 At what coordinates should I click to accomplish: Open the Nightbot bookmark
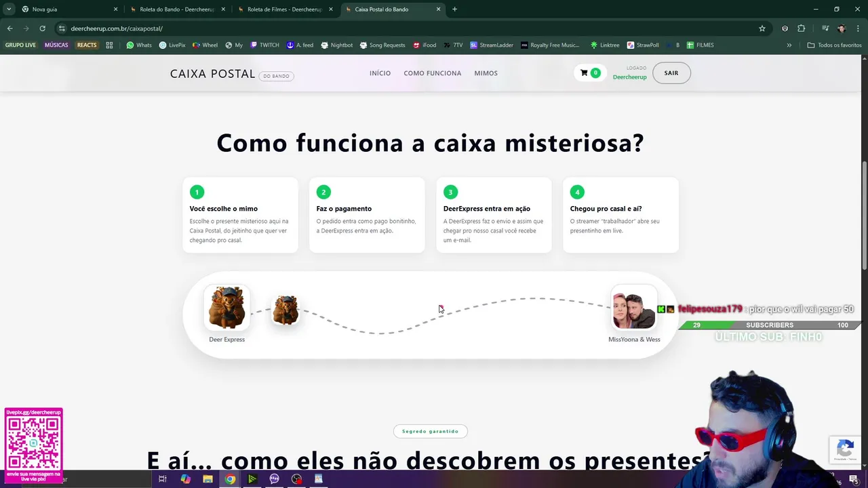point(337,45)
